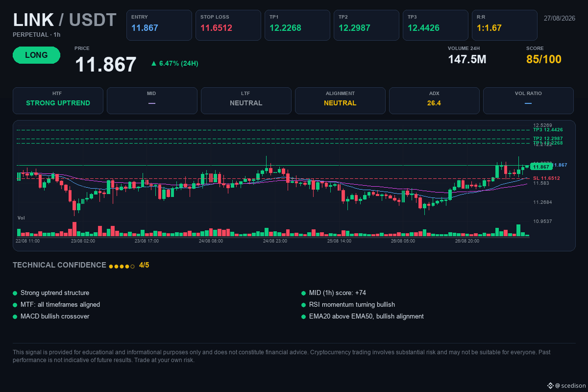Click the green up-triangle change icon

(x=154, y=63)
